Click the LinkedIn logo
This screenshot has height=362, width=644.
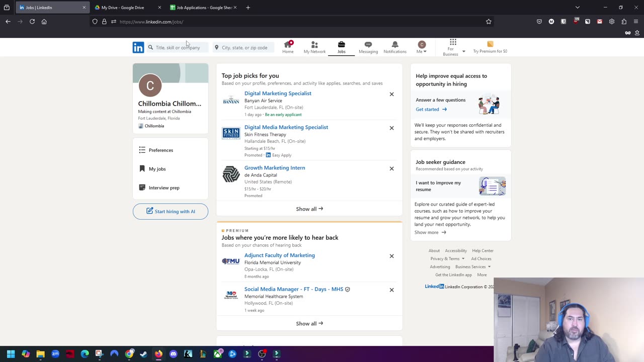(138, 47)
